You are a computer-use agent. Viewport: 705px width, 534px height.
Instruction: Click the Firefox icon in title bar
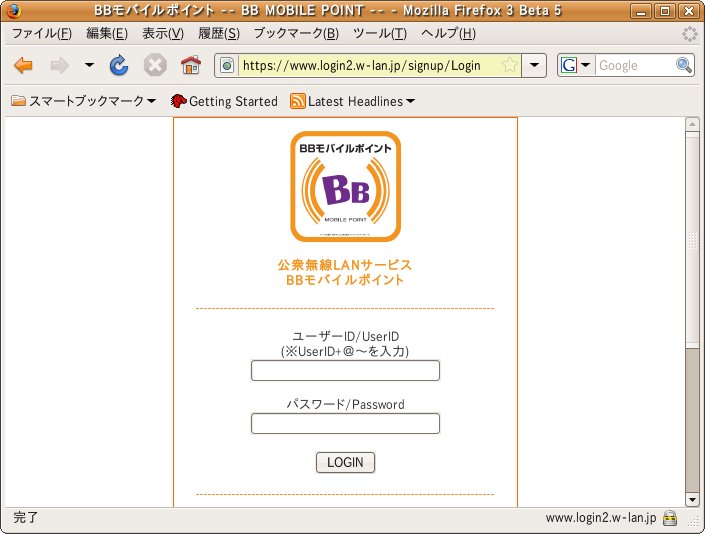click(13, 10)
